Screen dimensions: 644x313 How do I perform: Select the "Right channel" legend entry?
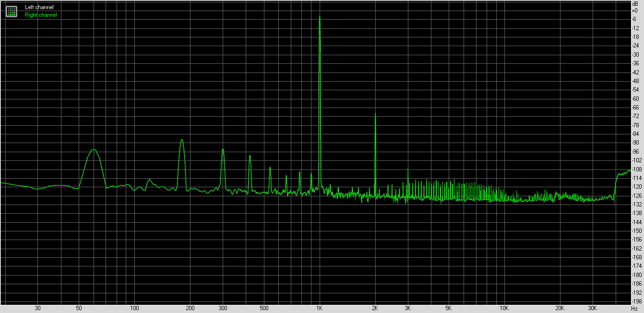click(41, 15)
